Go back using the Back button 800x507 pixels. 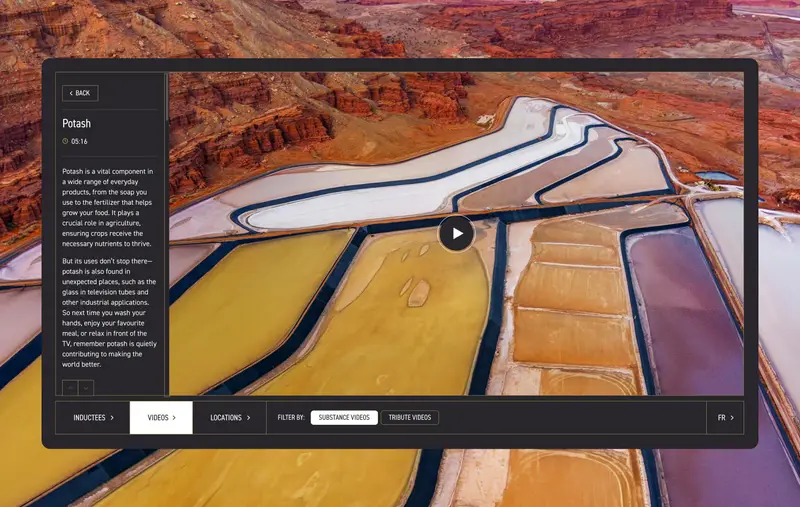80,93
